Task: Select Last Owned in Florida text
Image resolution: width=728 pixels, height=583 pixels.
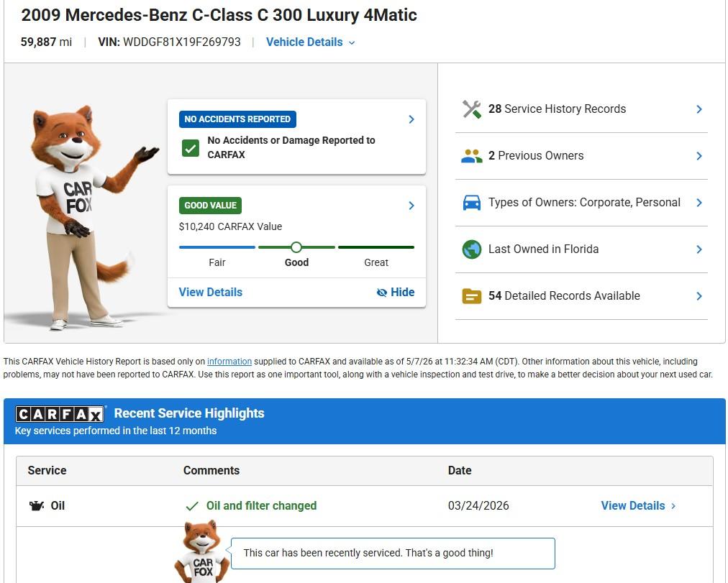Action: 543,249
